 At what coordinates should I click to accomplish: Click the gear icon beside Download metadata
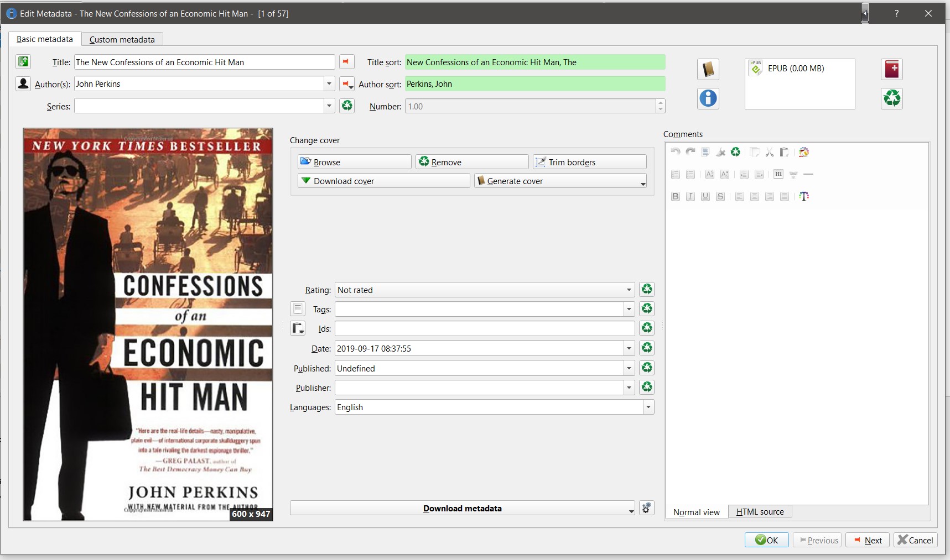(x=646, y=508)
